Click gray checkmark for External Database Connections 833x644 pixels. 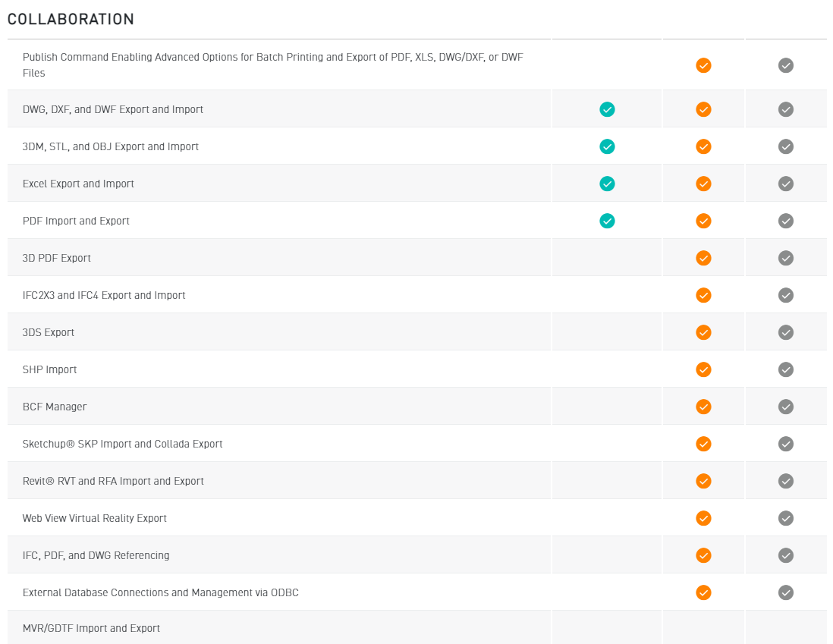tap(786, 592)
